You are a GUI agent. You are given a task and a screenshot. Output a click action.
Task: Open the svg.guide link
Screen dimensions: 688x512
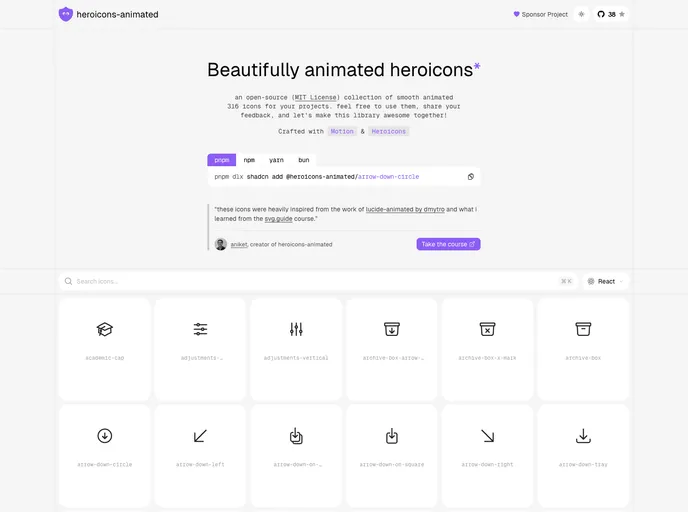point(278,218)
